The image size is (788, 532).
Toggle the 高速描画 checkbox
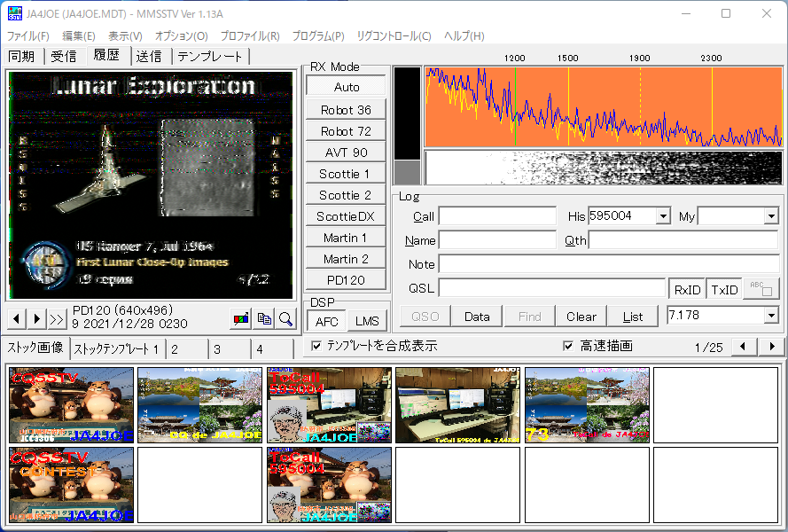[x=569, y=346]
